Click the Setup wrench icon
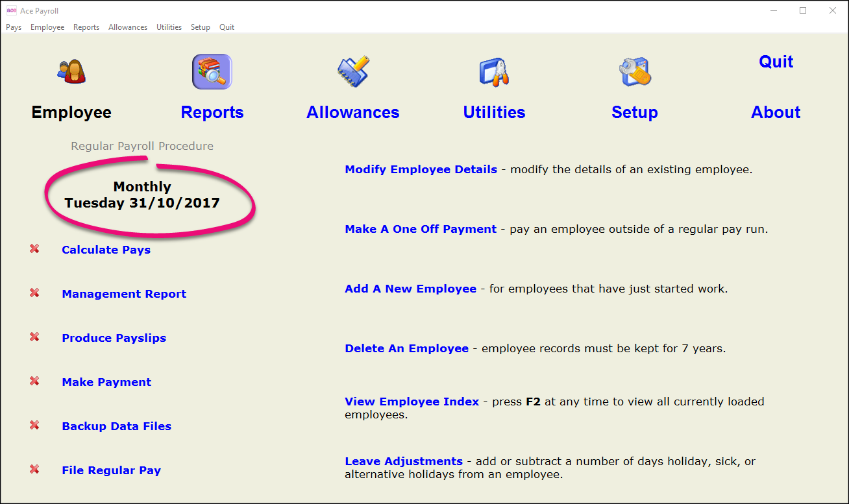The height and width of the screenshot is (504, 849). (x=634, y=71)
